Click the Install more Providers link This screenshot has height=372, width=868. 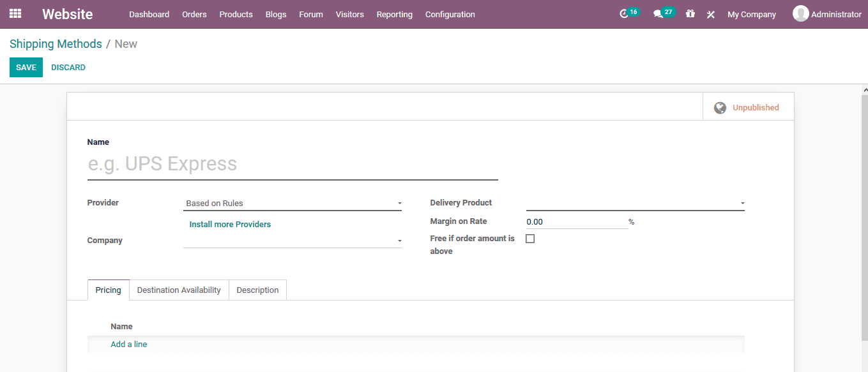pyautogui.click(x=230, y=225)
